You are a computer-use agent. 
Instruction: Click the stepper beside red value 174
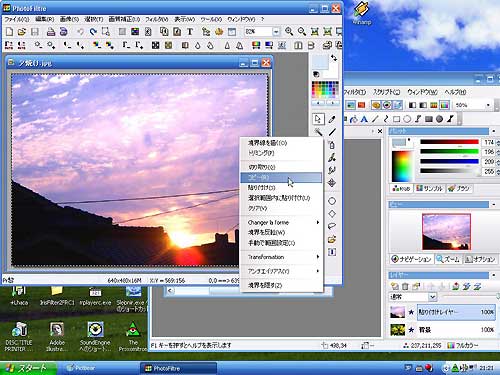tap(498, 142)
